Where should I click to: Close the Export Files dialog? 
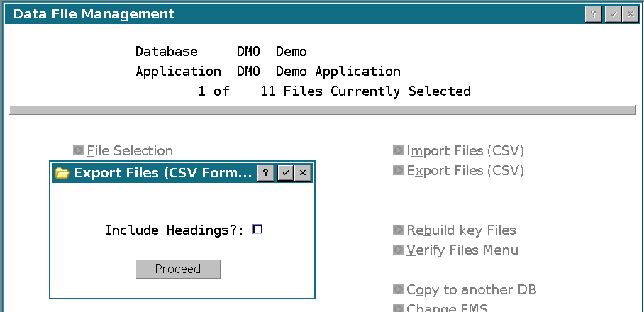(x=303, y=173)
